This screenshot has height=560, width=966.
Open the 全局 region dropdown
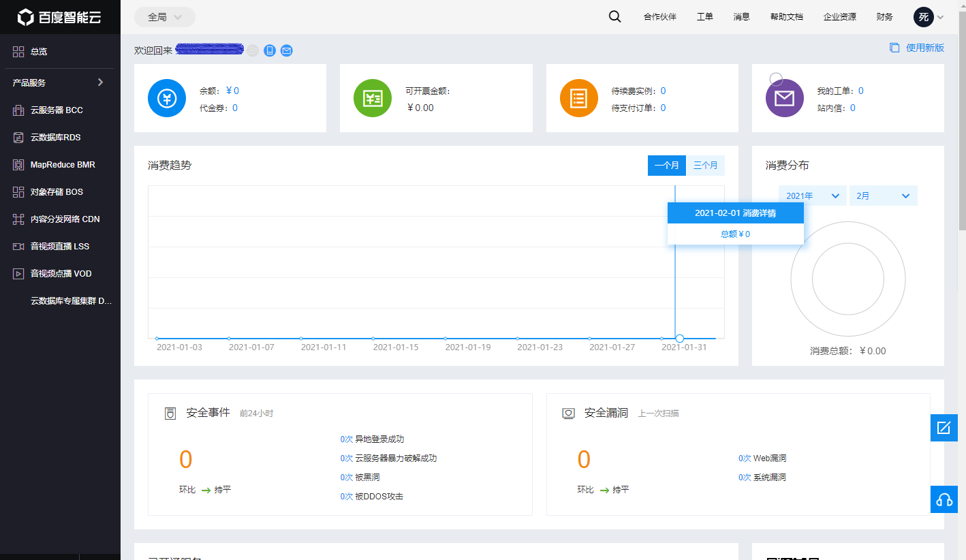pyautogui.click(x=165, y=17)
